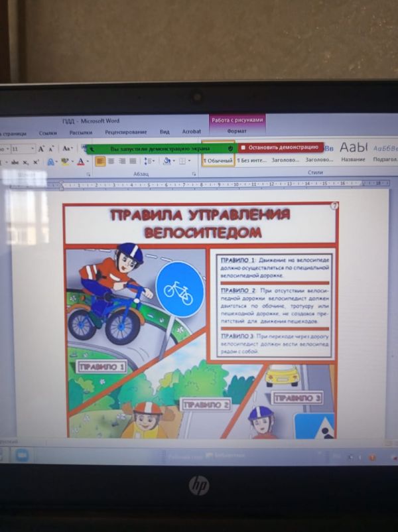
Task: Click the text highlight color marker
Action: (66, 161)
